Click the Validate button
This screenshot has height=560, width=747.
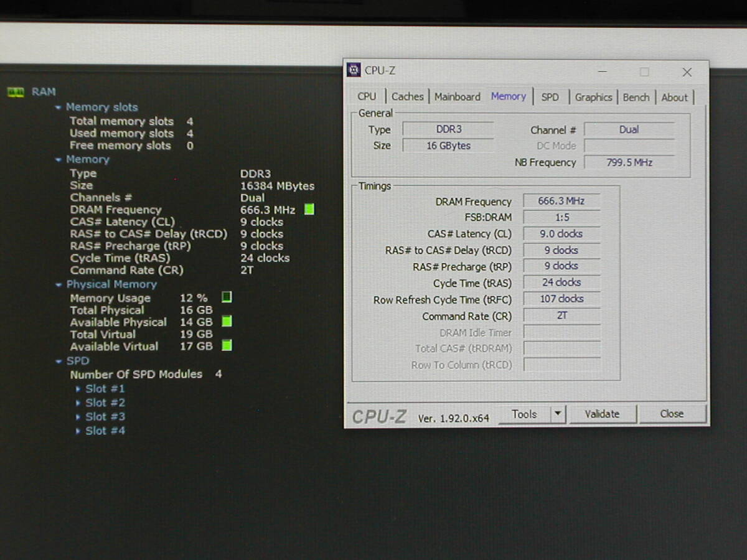[x=602, y=414]
